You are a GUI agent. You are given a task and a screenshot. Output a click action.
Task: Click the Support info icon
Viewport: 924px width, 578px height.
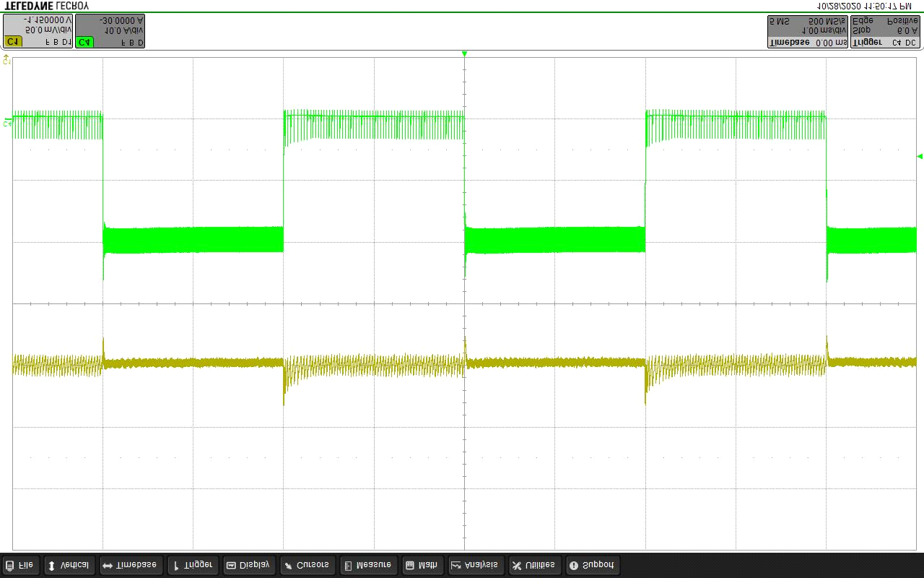pyautogui.click(x=573, y=565)
